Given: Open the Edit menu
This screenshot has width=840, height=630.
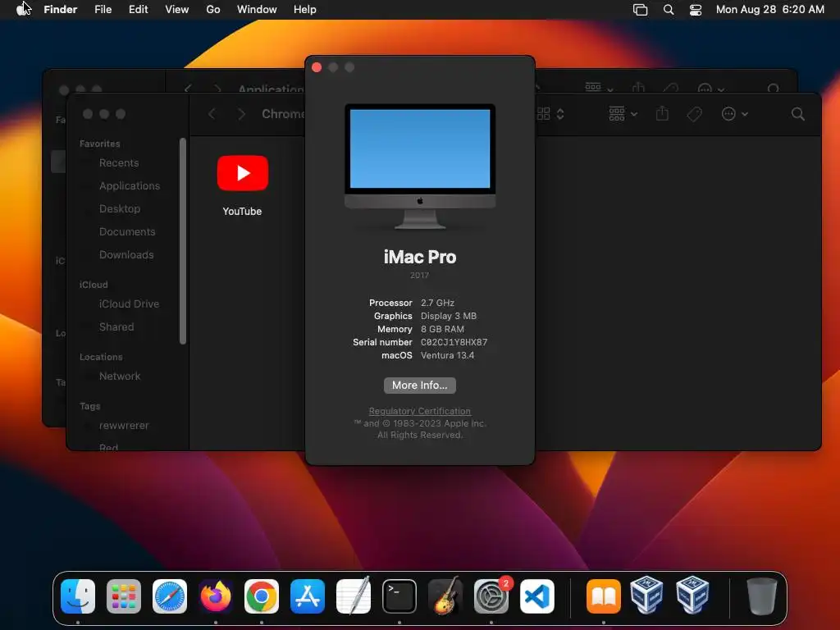Looking at the screenshot, I should click(138, 9).
